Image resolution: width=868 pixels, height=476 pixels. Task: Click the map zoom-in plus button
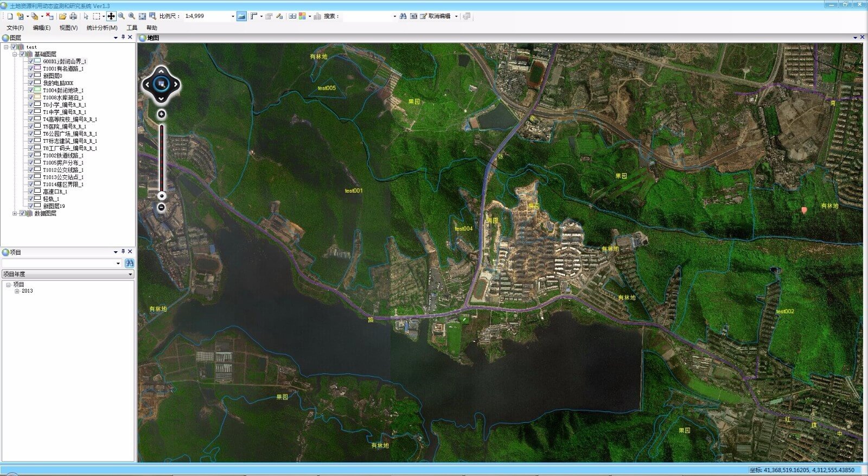[161, 114]
